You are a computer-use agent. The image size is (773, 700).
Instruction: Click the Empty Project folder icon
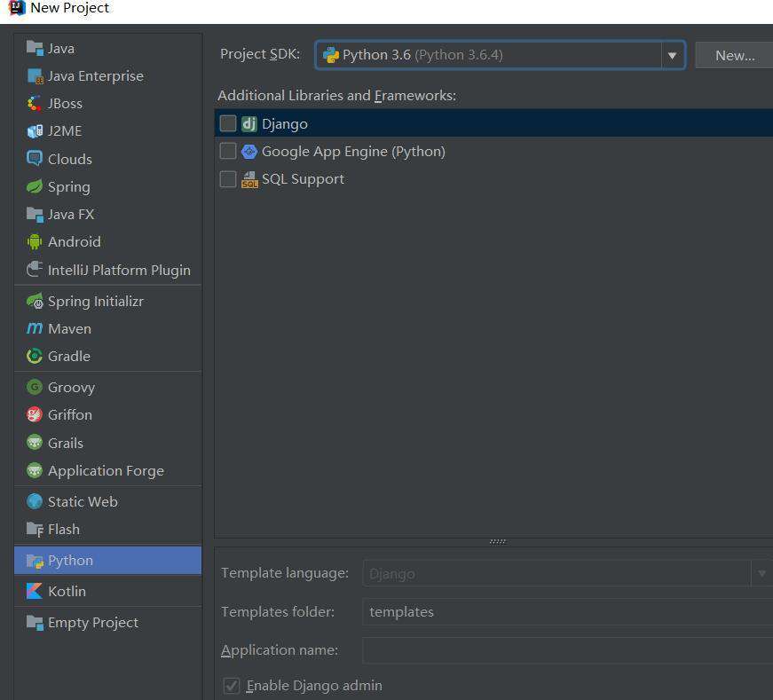[x=35, y=623]
